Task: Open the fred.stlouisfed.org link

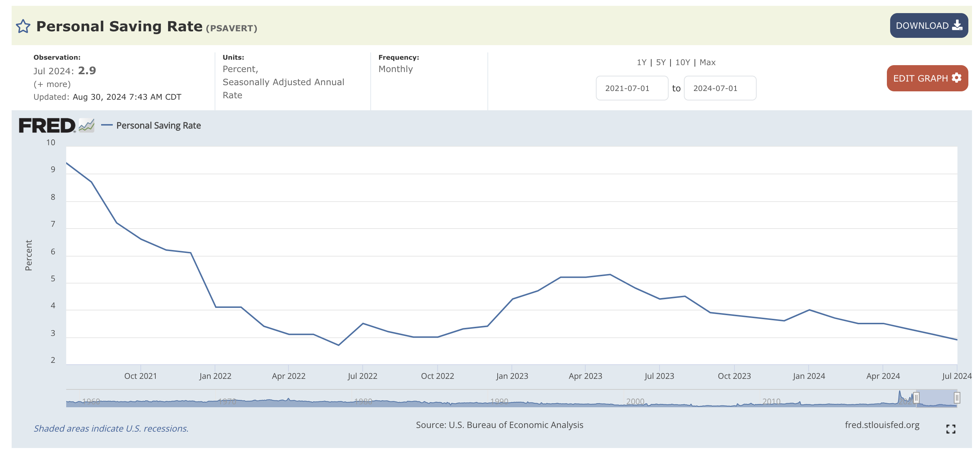Action: click(882, 425)
